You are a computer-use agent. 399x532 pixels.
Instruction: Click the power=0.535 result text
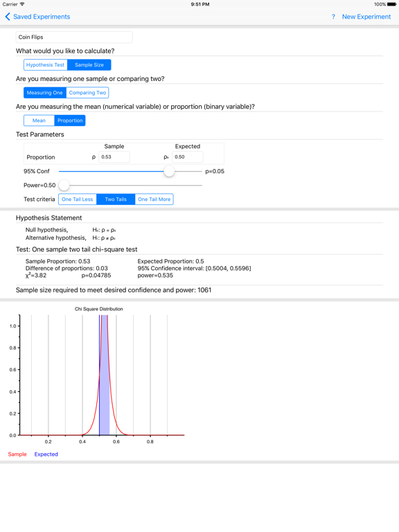coord(155,276)
